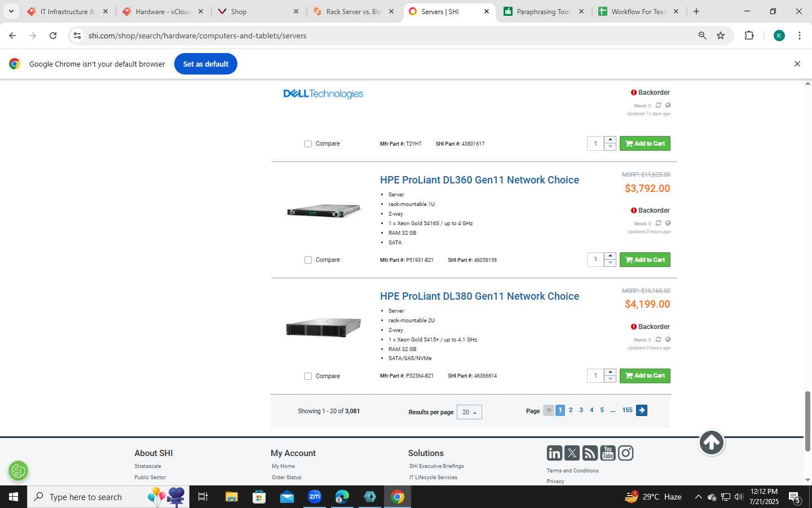Open Chrome zoom magnifier icon
812x508 pixels.
703,36
